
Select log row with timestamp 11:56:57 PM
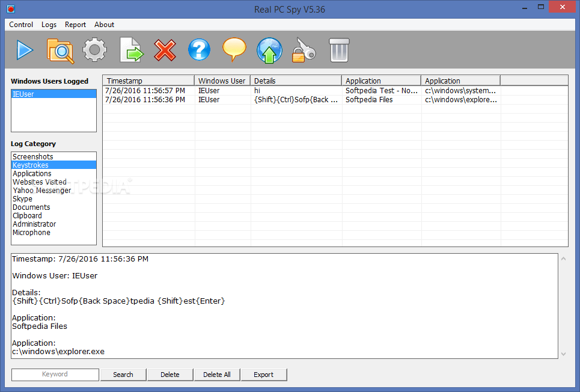[335, 91]
